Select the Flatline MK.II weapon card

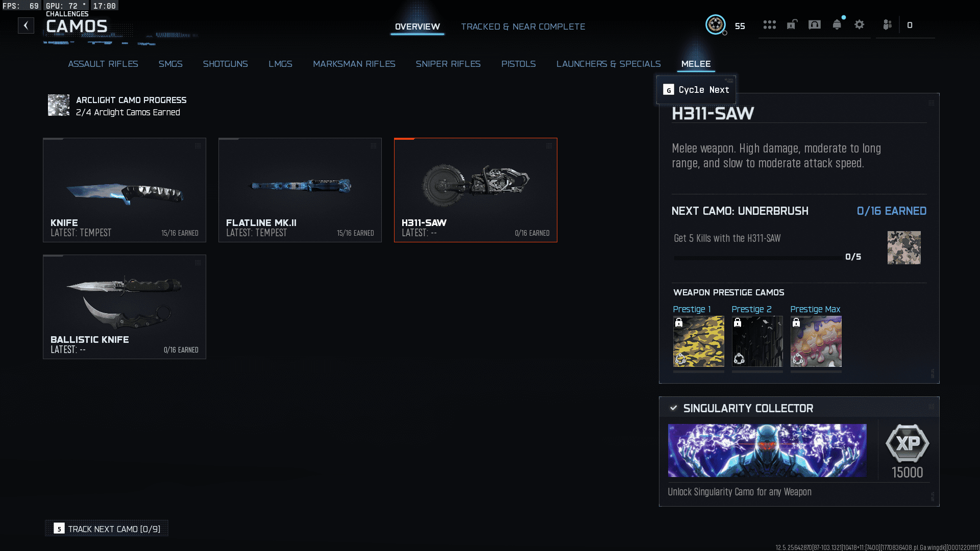pyautogui.click(x=300, y=190)
